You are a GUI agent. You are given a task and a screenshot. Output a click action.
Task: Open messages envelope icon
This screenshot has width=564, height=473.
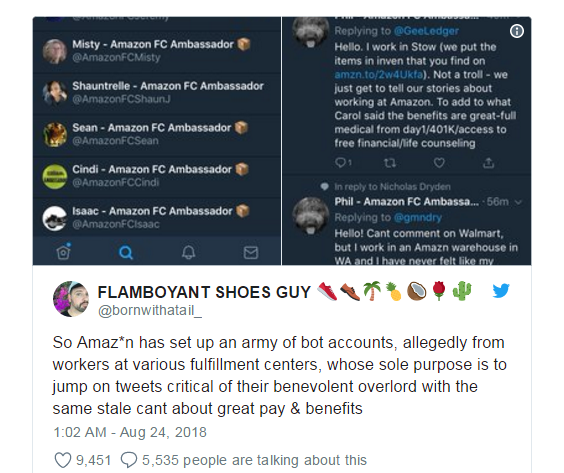(x=251, y=253)
